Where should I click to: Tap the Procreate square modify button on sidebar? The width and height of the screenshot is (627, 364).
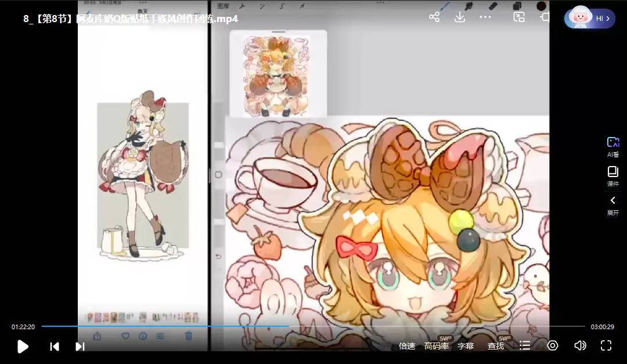point(218,175)
